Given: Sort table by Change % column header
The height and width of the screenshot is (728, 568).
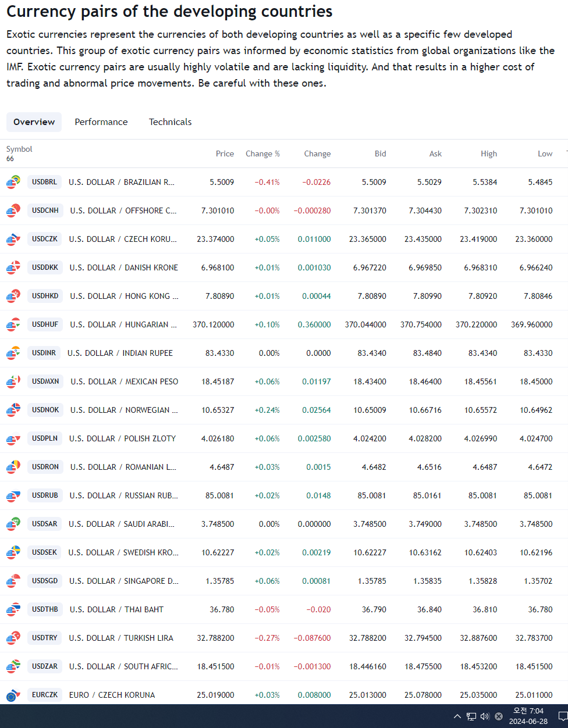Looking at the screenshot, I should [x=262, y=154].
